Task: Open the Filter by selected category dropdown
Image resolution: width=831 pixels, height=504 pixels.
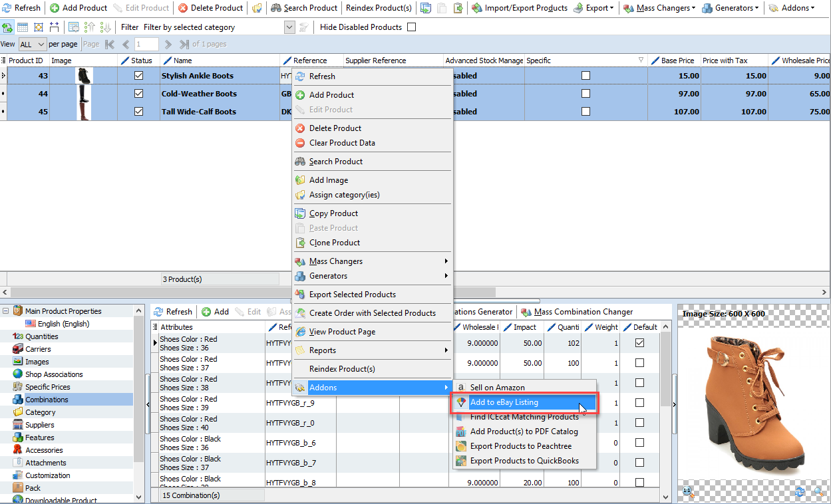Action: (289, 27)
